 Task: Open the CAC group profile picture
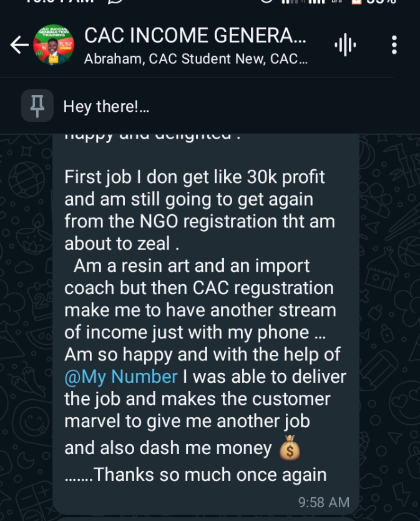coord(53,45)
